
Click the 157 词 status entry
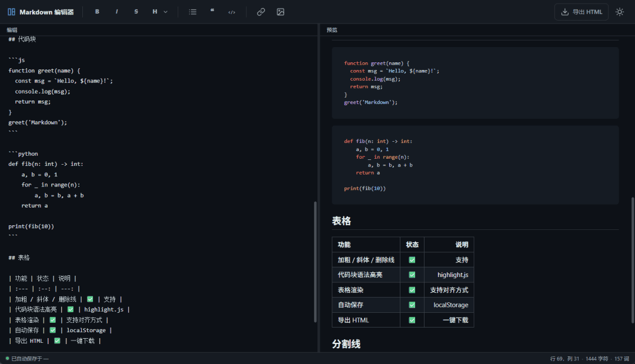pyautogui.click(x=621, y=359)
